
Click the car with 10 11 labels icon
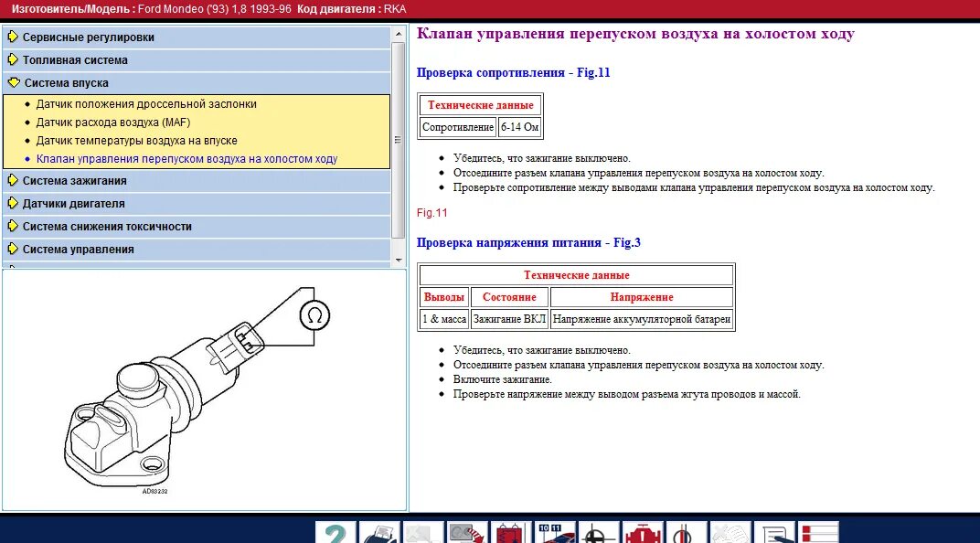coord(555,532)
